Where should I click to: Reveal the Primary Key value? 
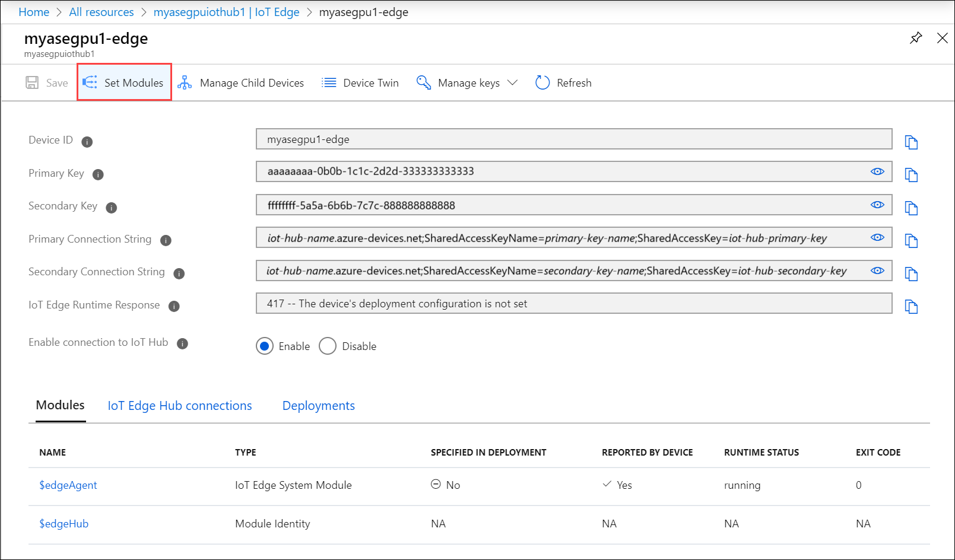[x=877, y=171]
